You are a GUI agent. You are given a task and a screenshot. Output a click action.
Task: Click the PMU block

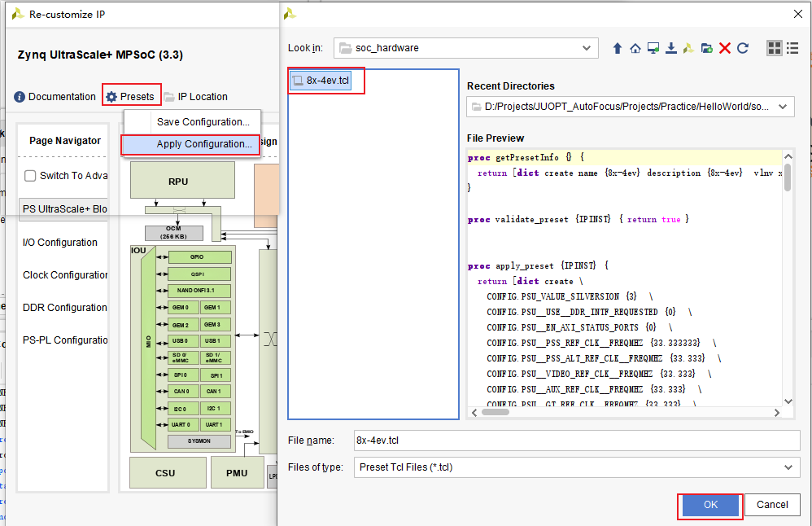[x=238, y=472]
